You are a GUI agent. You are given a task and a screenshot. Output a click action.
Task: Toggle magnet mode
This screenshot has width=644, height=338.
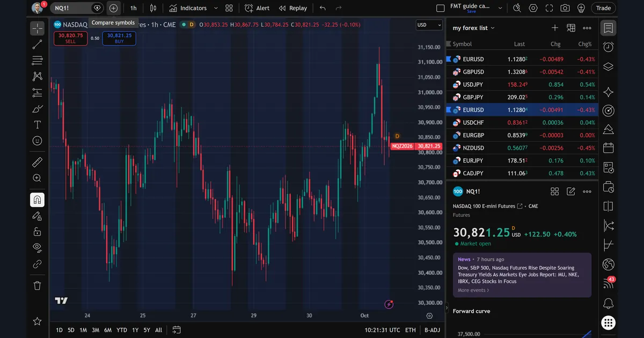[37, 200]
